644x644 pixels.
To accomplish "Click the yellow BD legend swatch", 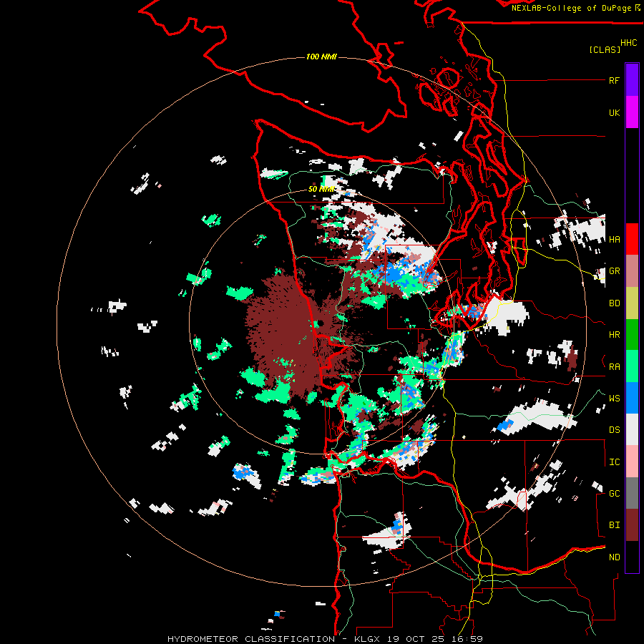I will pyautogui.click(x=632, y=303).
